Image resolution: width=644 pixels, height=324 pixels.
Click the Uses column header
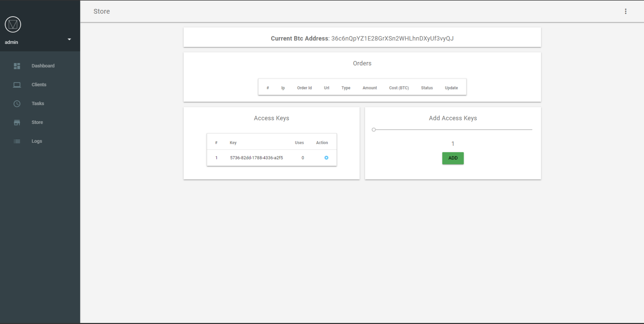[x=299, y=143]
